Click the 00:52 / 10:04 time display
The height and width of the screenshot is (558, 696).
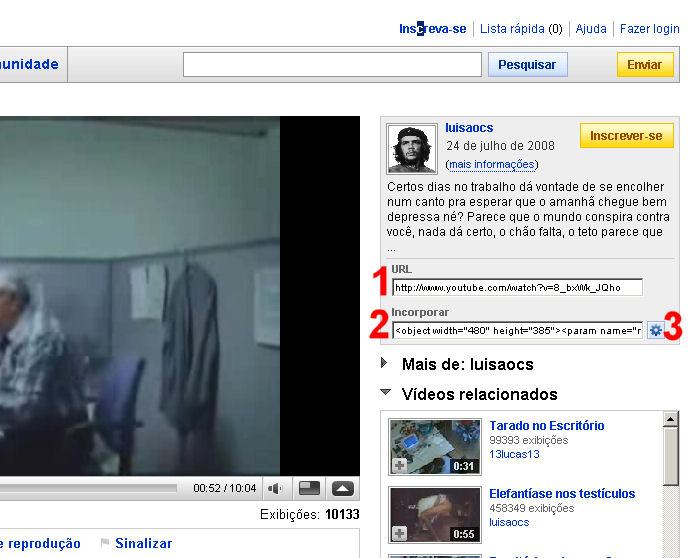pos(225,488)
